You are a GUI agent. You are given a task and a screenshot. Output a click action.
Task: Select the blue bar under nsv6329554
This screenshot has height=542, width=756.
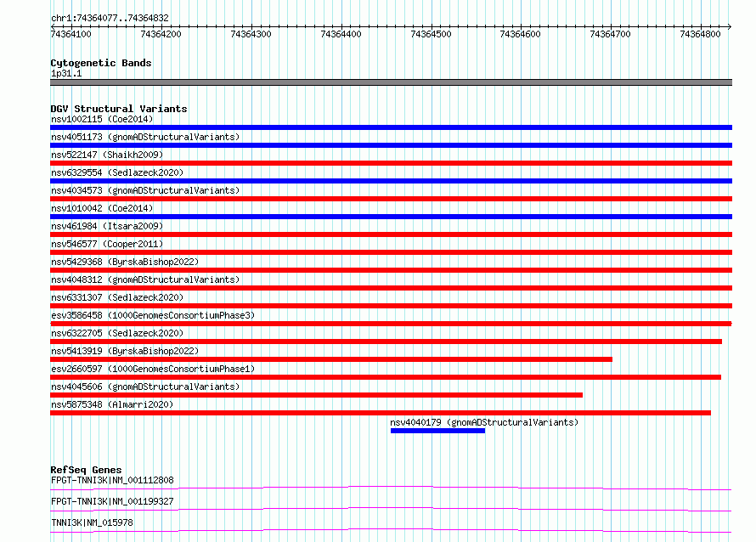391,181
